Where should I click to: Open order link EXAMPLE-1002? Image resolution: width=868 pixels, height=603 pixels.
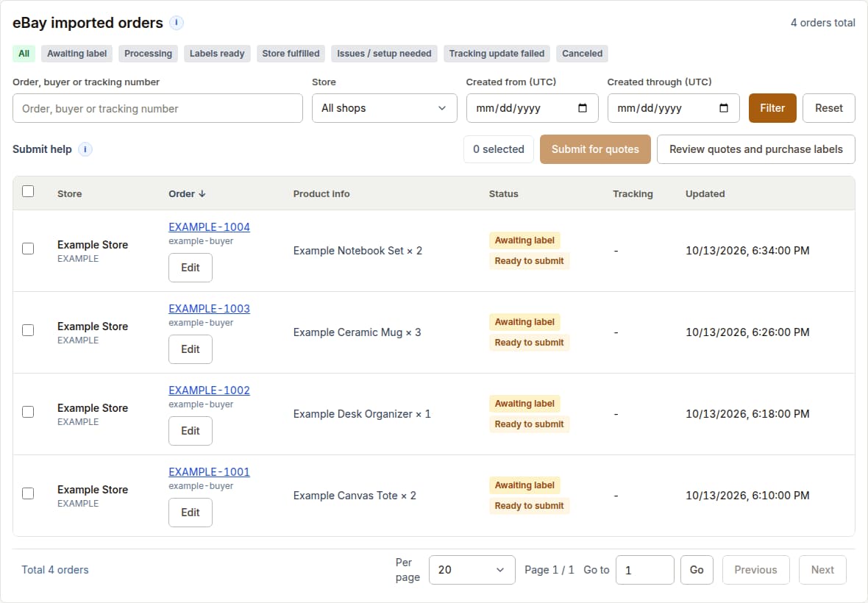[209, 390]
